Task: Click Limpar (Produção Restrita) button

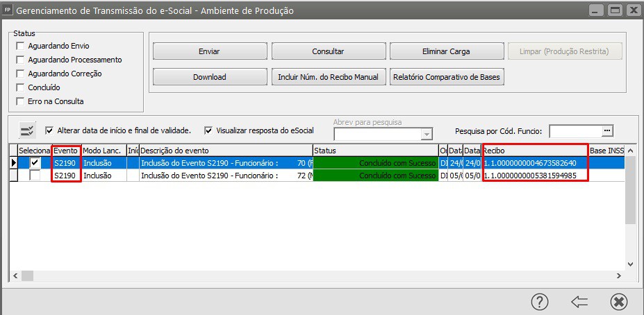Action: (x=564, y=51)
